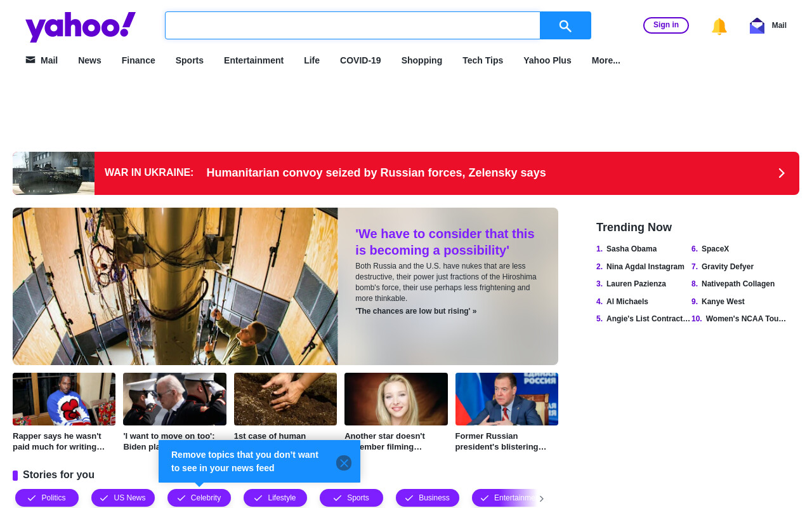Click the Yahoo logo
Viewport: 812px width, 508px height.
click(x=81, y=27)
